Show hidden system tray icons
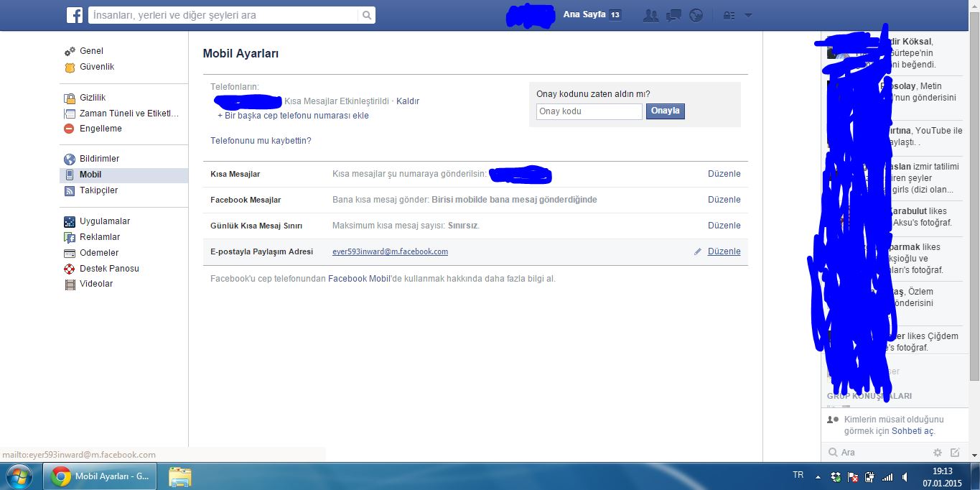 pyautogui.click(x=818, y=476)
